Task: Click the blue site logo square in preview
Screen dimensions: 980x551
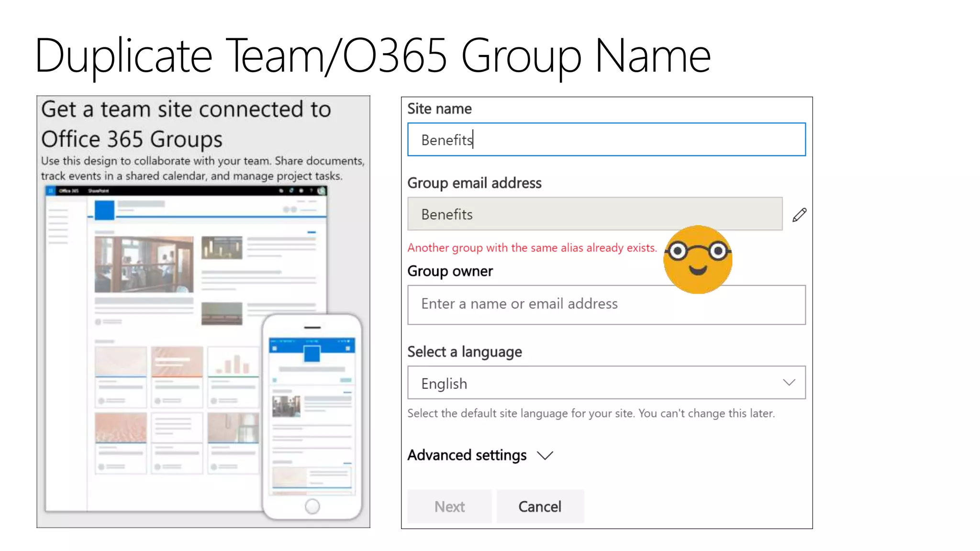Action: pos(104,210)
